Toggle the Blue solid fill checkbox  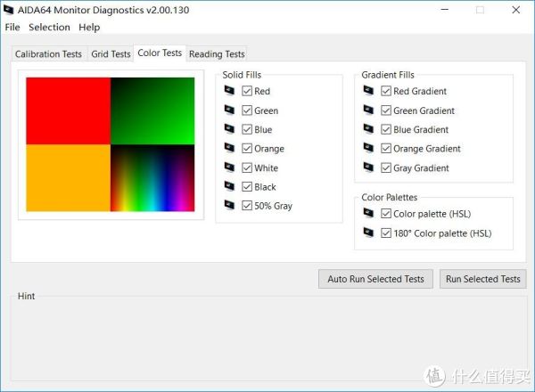click(247, 129)
